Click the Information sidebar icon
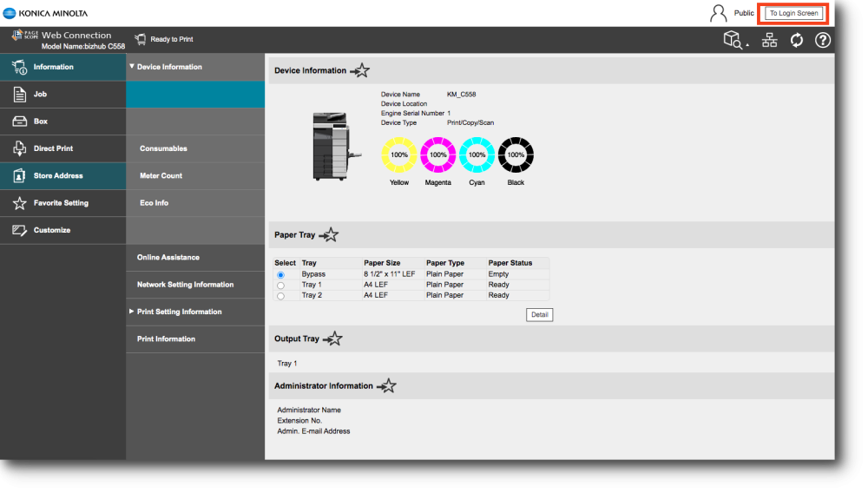The image size is (868, 493). point(19,67)
